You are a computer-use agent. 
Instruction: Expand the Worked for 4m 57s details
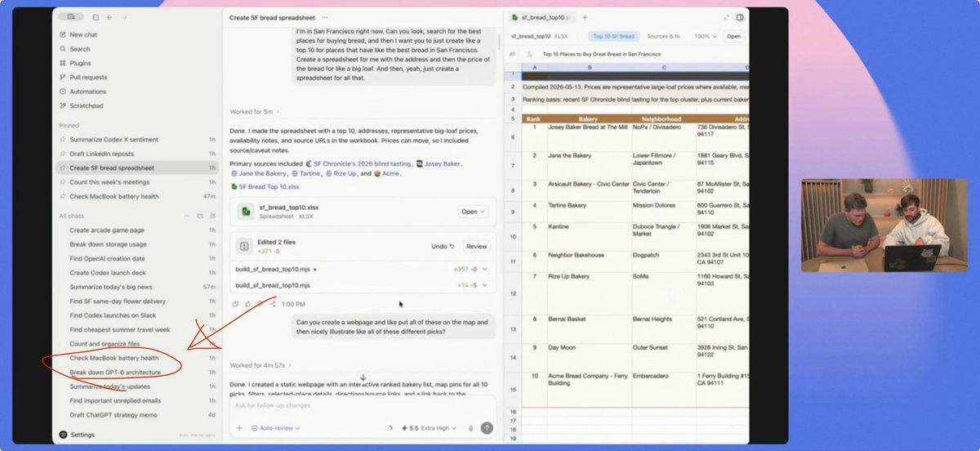tap(260, 365)
